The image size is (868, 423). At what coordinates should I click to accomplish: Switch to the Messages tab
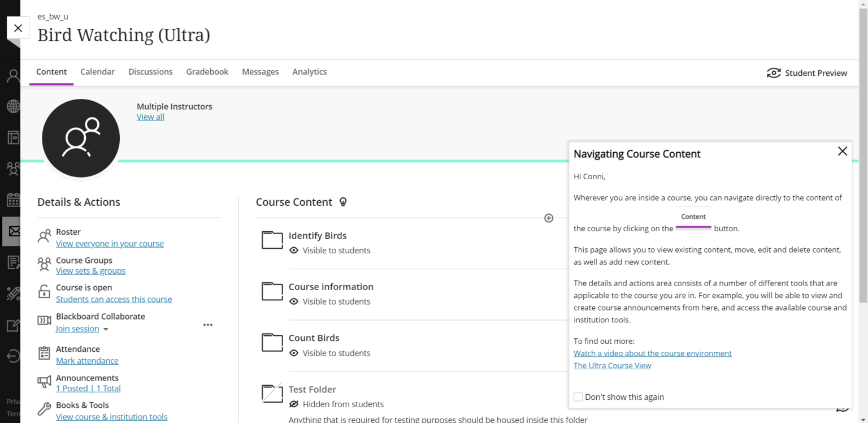[x=261, y=72]
